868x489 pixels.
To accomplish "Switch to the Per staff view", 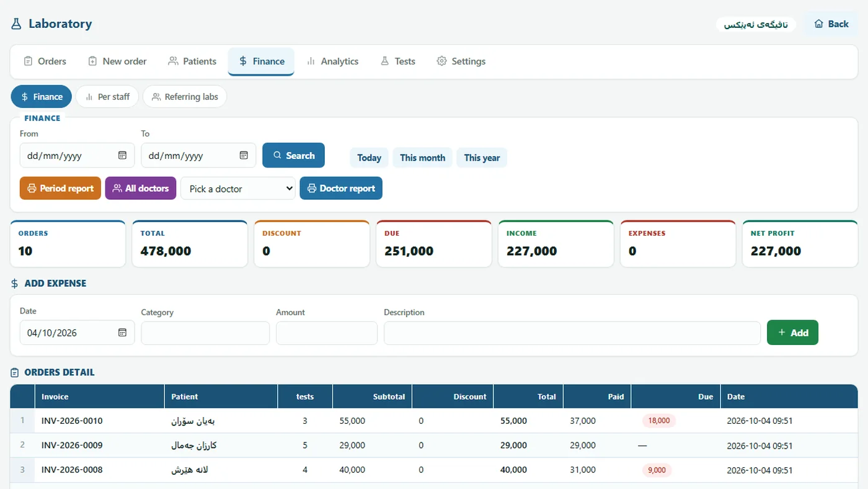I will 107,97.
